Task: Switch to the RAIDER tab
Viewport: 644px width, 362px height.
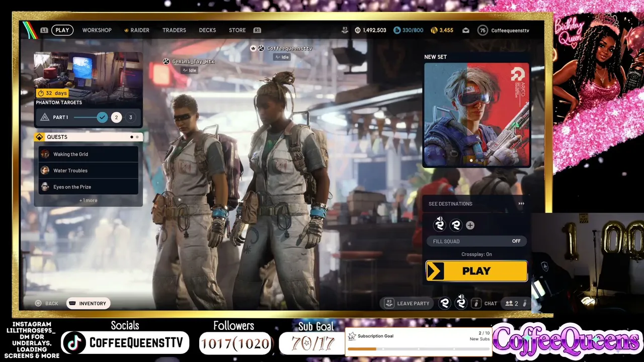Action: tap(137, 30)
